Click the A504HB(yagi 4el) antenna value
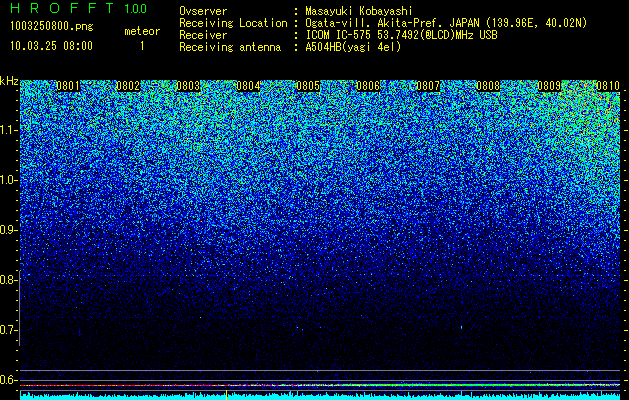Screen dimensions: 629x400 pyautogui.click(x=353, y=47)
